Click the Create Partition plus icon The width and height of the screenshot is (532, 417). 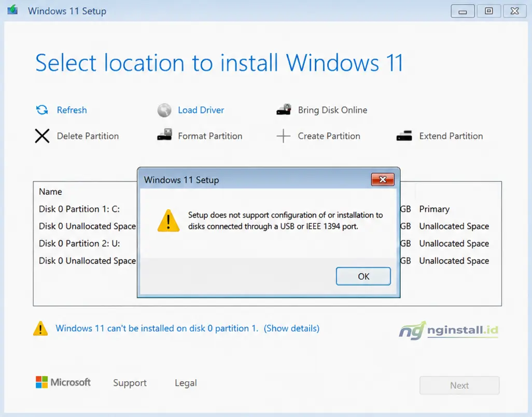tap(283, 136)
